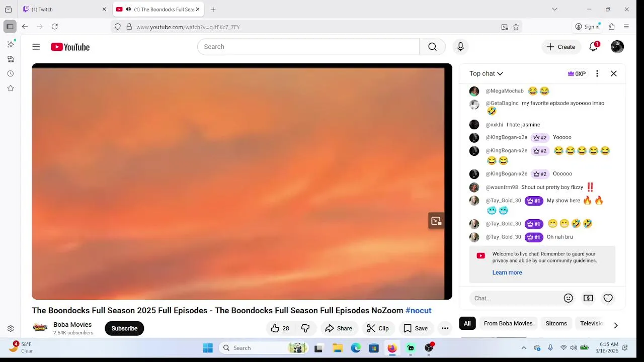Click the Windows taskbar Search box
This screenshot has height=362, width=644.
tap(265, 348)
